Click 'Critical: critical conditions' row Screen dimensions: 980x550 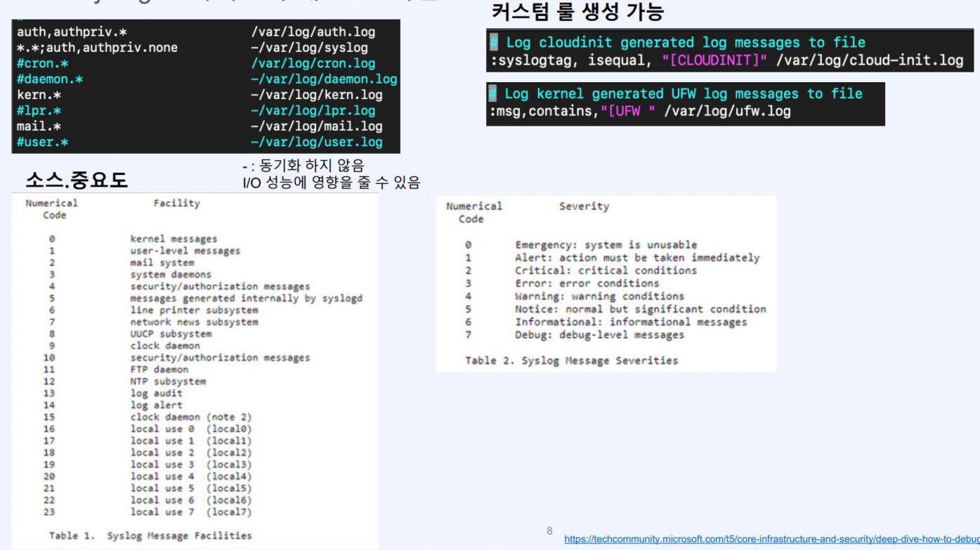[606, 270]
